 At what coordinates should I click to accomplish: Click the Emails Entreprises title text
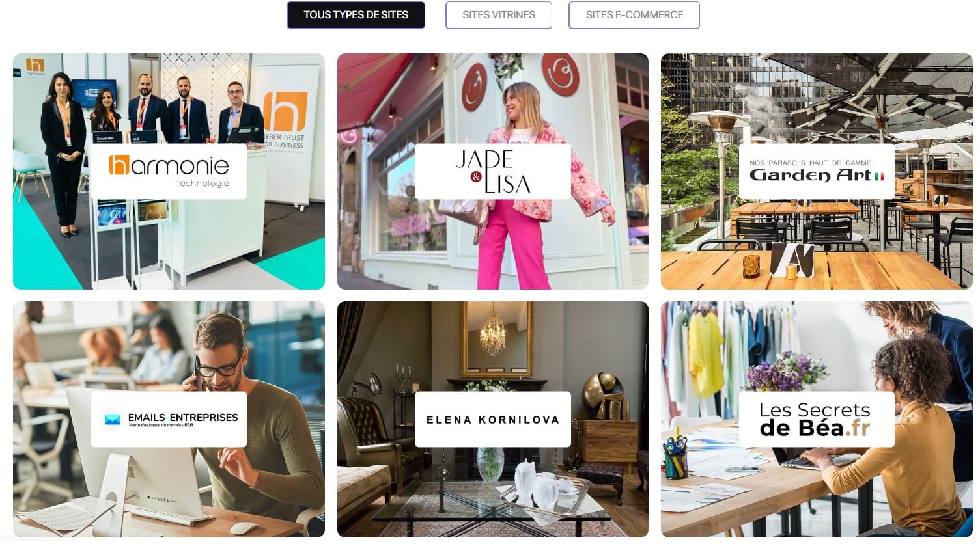183,417
